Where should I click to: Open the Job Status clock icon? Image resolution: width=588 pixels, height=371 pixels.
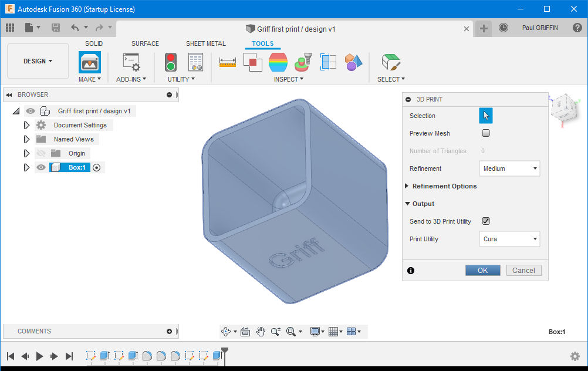(x=503, y=28)
